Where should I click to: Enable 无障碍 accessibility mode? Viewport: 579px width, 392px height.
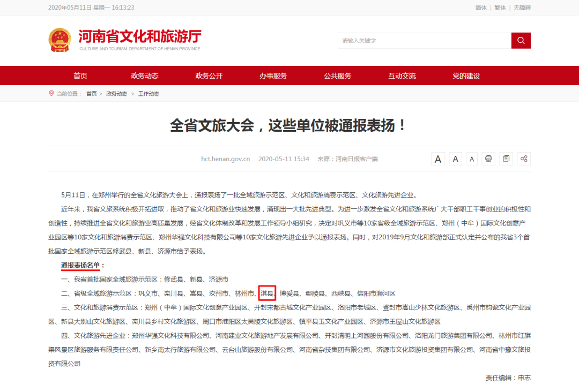[522, 7]
